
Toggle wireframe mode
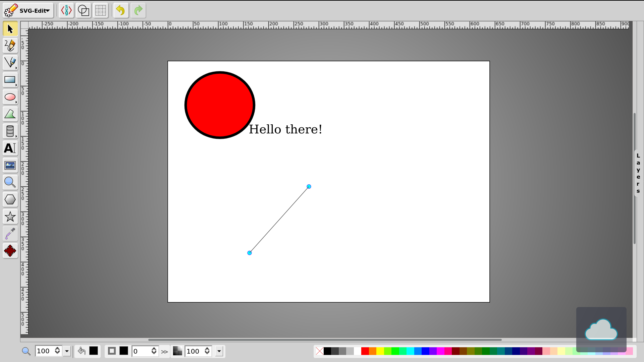(x=83, y=11)
